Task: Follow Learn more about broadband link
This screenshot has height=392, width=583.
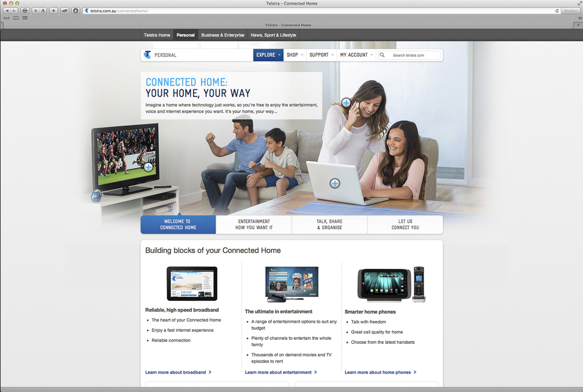Action: (178, 372)
